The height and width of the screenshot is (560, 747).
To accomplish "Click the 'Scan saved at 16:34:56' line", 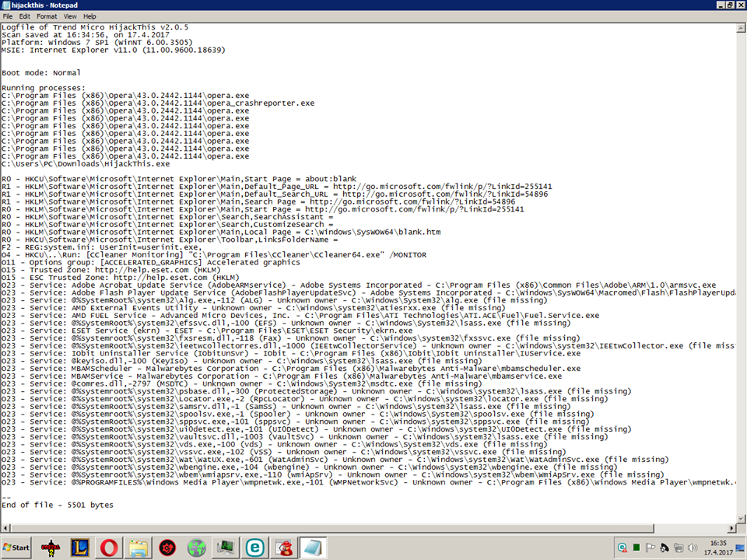I will click(86, 35).
